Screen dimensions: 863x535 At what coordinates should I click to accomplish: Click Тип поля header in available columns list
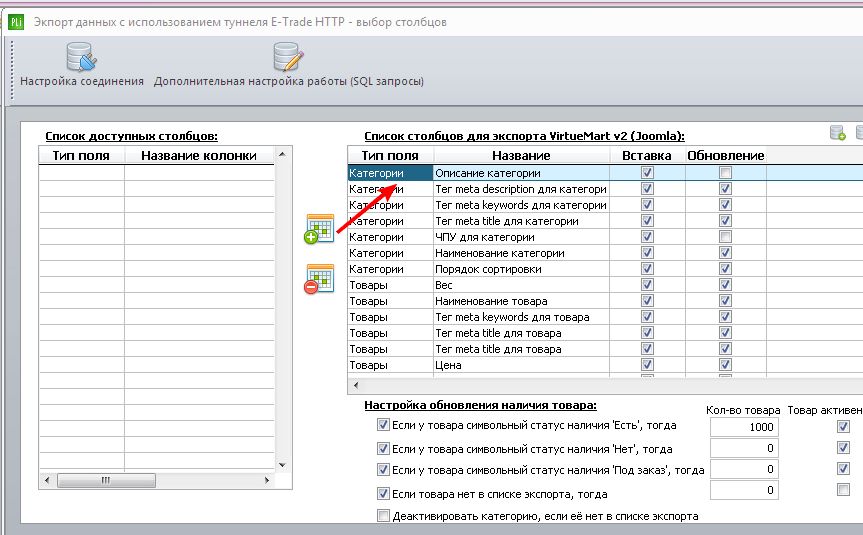click(81, 156)
